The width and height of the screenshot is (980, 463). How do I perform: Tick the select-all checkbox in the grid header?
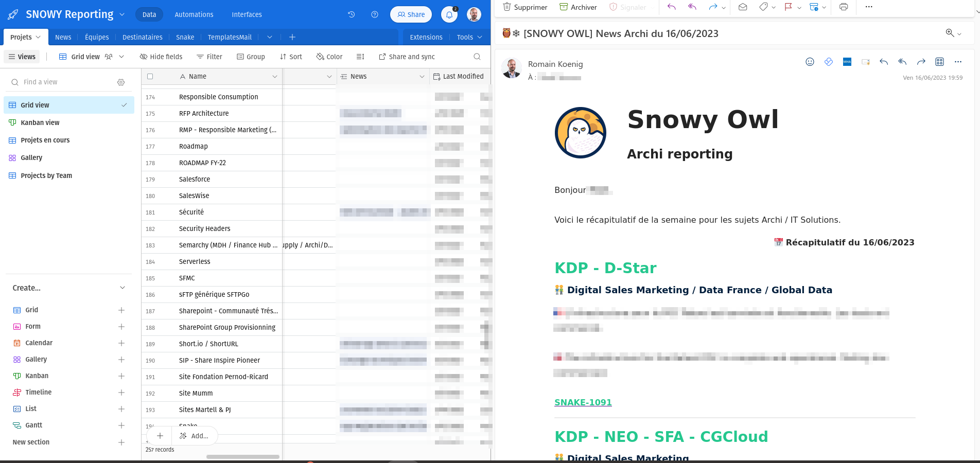tap(150, 77)
